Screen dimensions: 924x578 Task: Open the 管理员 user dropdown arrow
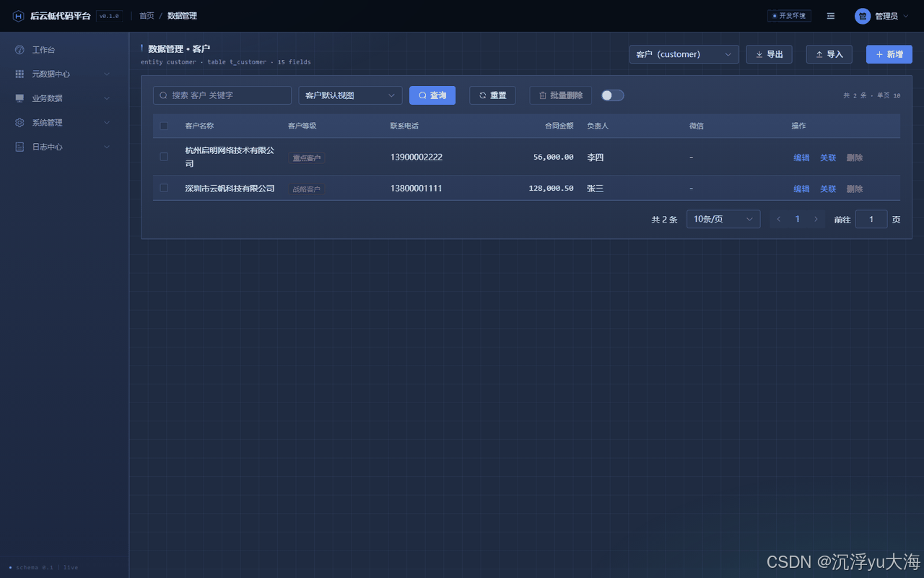[x=906, y=16]
